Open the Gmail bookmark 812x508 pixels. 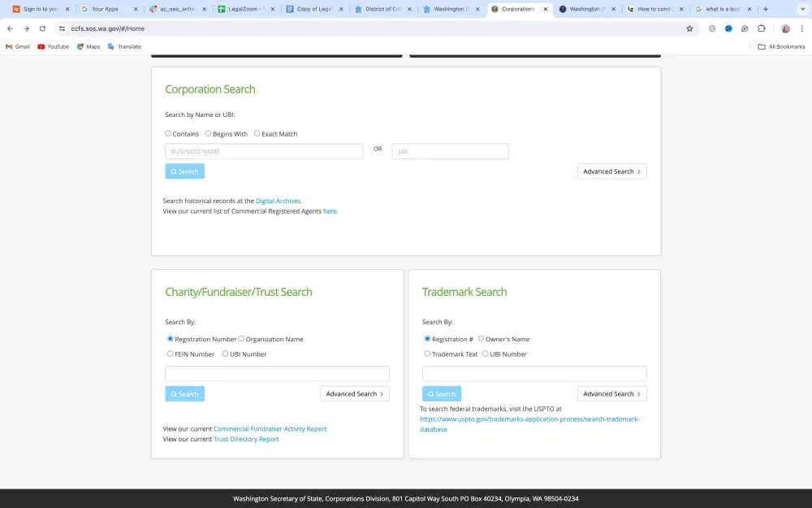point(18,46)
